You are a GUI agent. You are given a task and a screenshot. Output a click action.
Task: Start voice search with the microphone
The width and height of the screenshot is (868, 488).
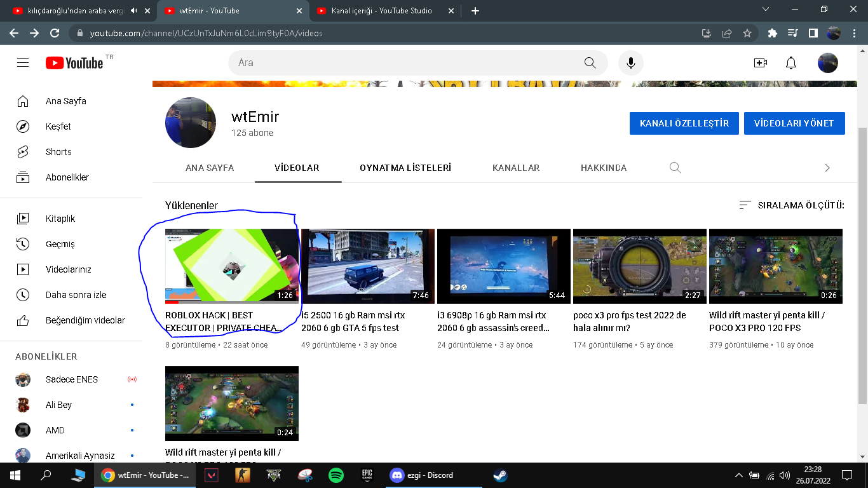tap(631, 63)
